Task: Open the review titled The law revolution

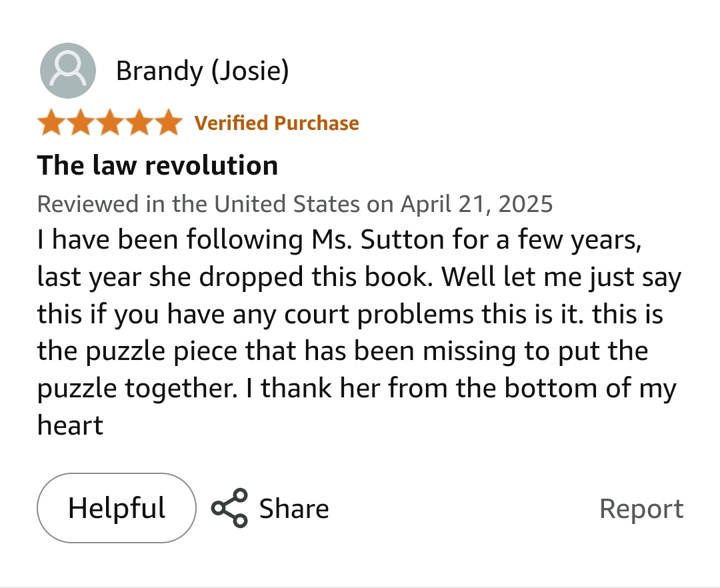Action: click(x=157, y=165)
